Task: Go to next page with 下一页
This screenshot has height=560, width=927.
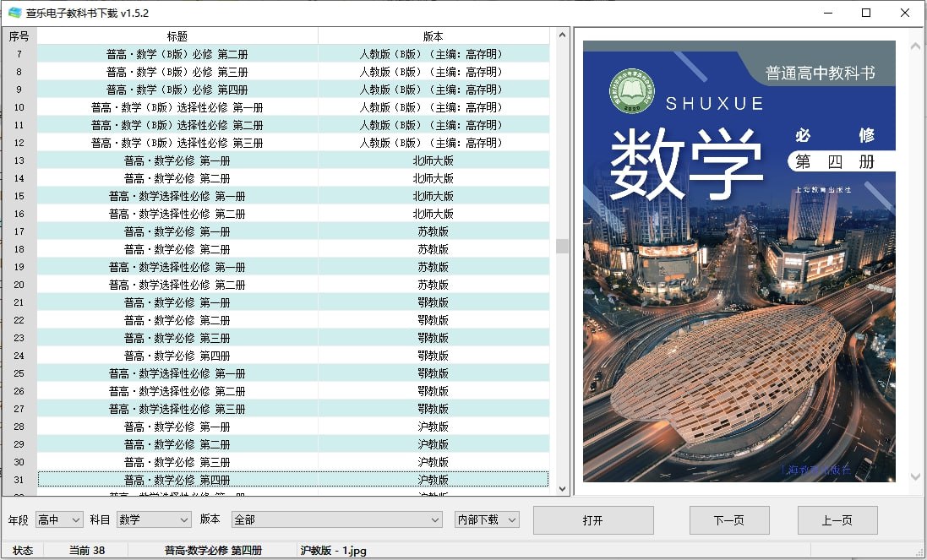Action: (x=730, y=520)
